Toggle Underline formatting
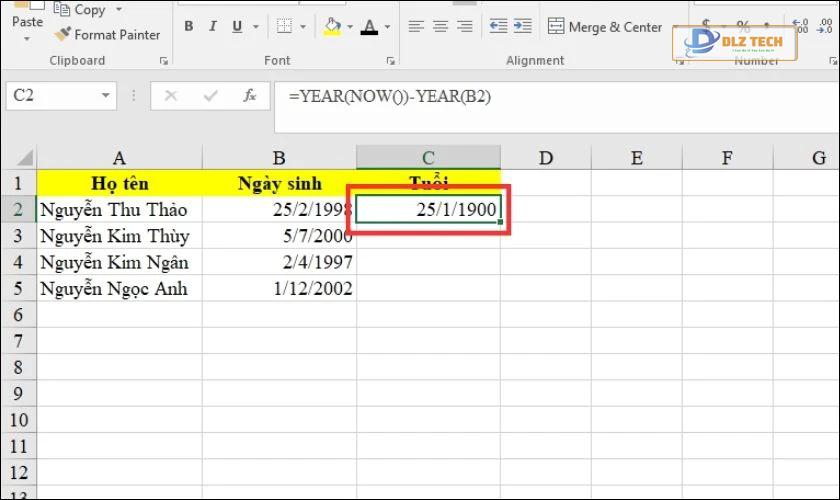Screen dimensions: 840x500 [237, 26]
